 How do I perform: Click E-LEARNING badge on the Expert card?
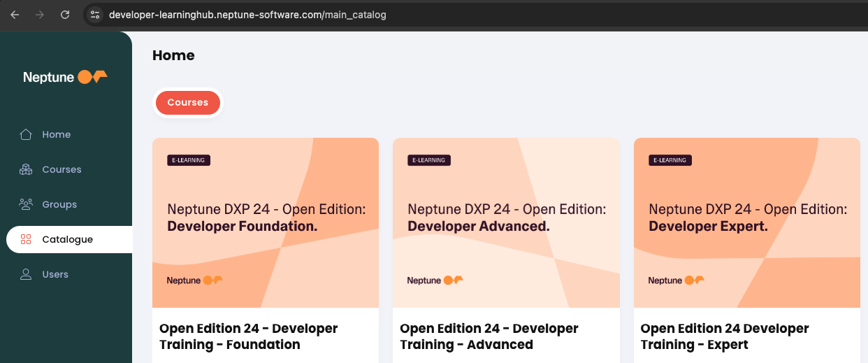(x=670, y=160)
